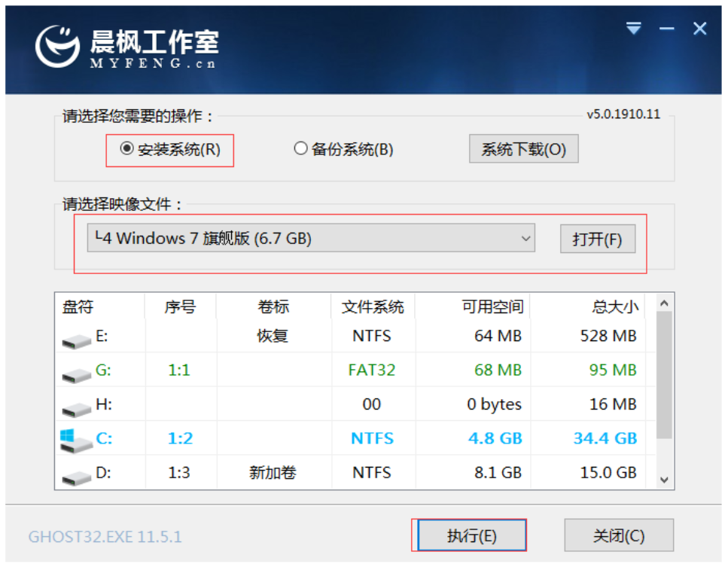This screenshot has height=567, width=728.
Task: Click the 关闭(C) button
Action: click(619, 535)
